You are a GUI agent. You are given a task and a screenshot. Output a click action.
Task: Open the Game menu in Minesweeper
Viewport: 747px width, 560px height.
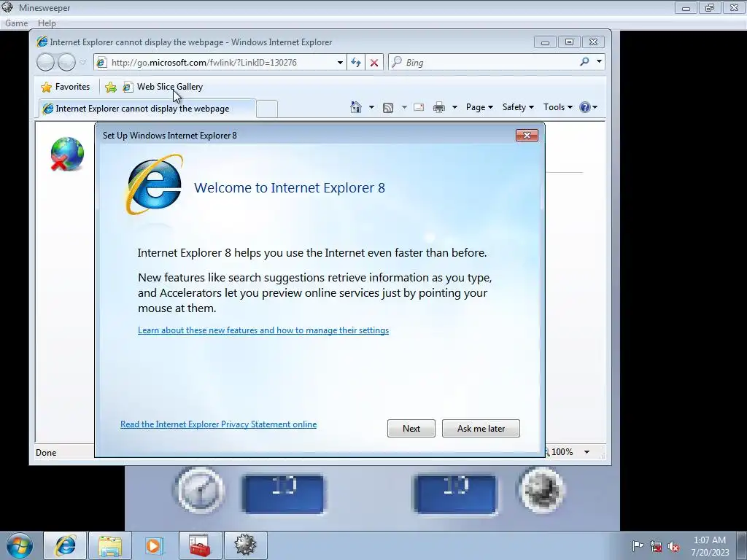tap(16, 23)
